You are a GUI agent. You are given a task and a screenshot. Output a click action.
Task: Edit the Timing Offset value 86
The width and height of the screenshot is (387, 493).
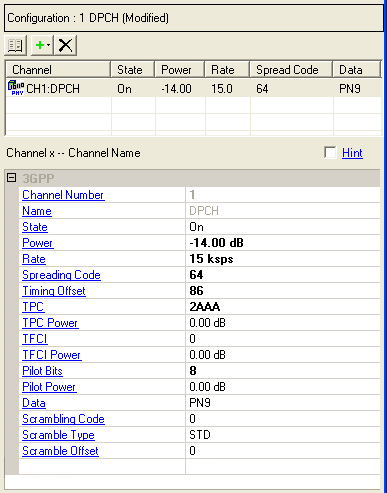(283, 291)
